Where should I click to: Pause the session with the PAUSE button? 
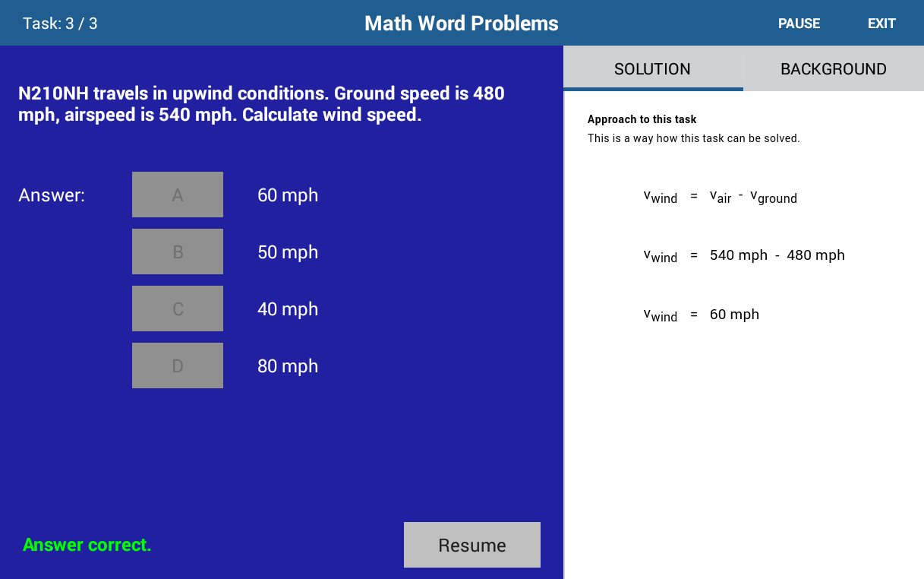(x=799, y=24)
